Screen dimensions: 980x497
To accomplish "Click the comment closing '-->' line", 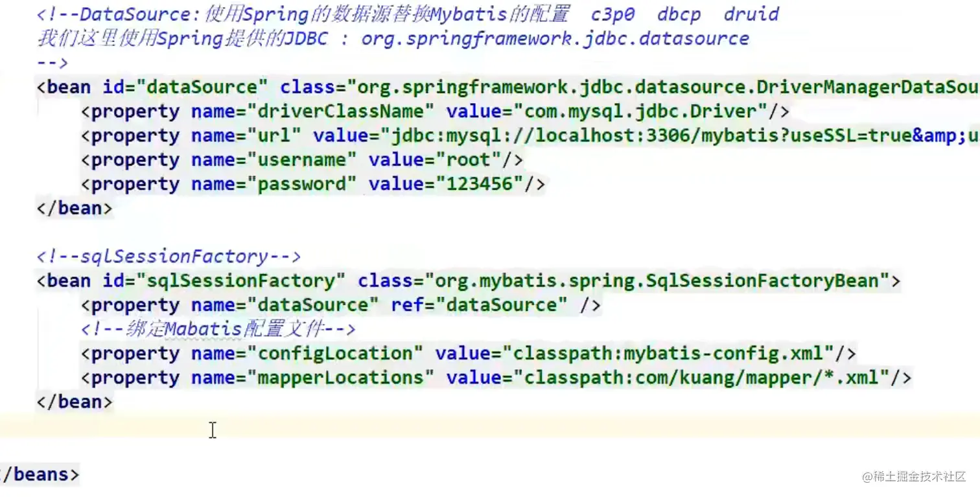I will point(52,63).
